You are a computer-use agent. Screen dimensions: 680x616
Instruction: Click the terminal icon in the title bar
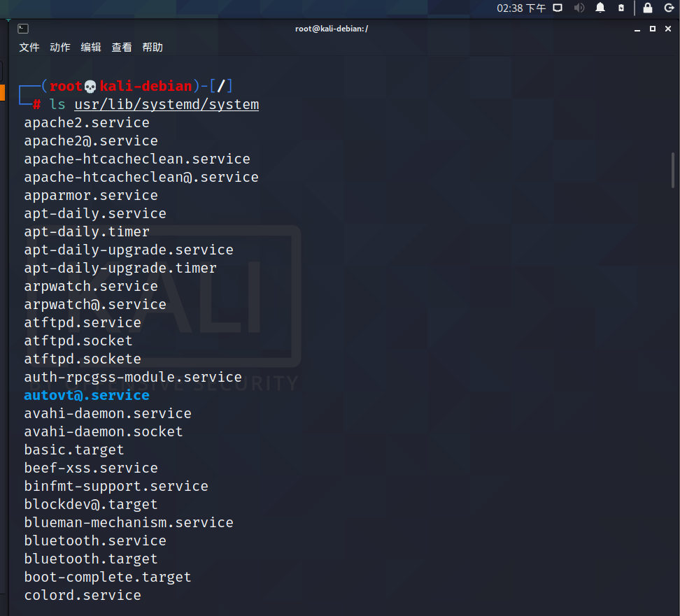click(x=23, y=29)
